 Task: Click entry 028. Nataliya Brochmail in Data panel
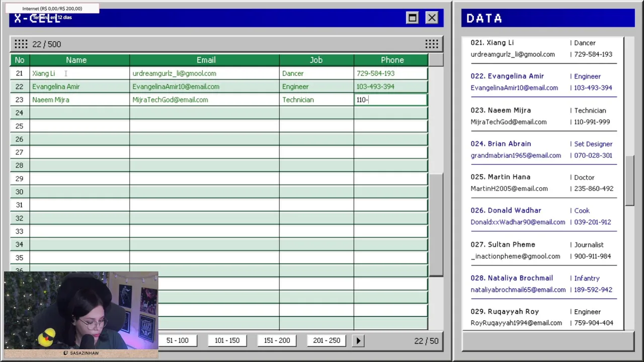pos(512,278)
